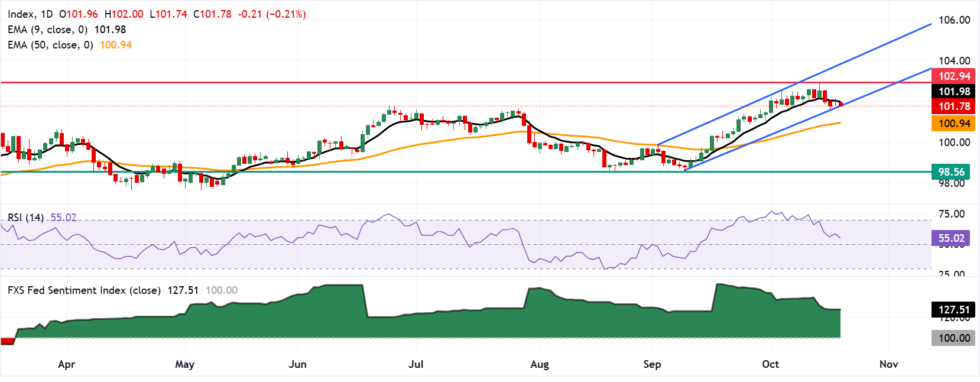Viewport: 980px width, 382px height.
Task: Click the Jun label on time axis
Action: (x=298, y=364)
